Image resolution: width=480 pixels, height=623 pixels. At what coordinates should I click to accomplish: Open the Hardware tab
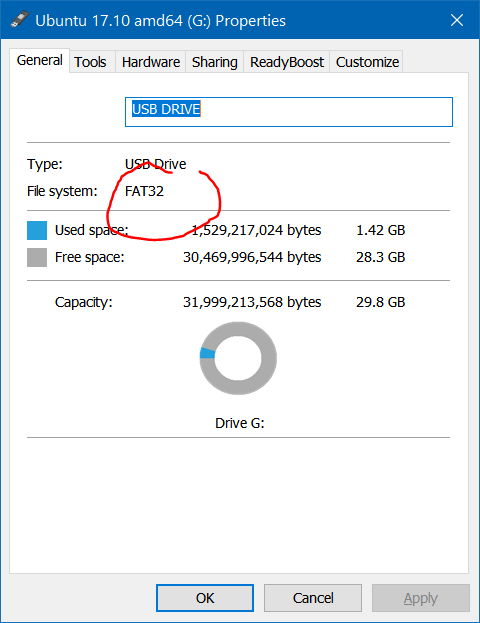[151, 62]
